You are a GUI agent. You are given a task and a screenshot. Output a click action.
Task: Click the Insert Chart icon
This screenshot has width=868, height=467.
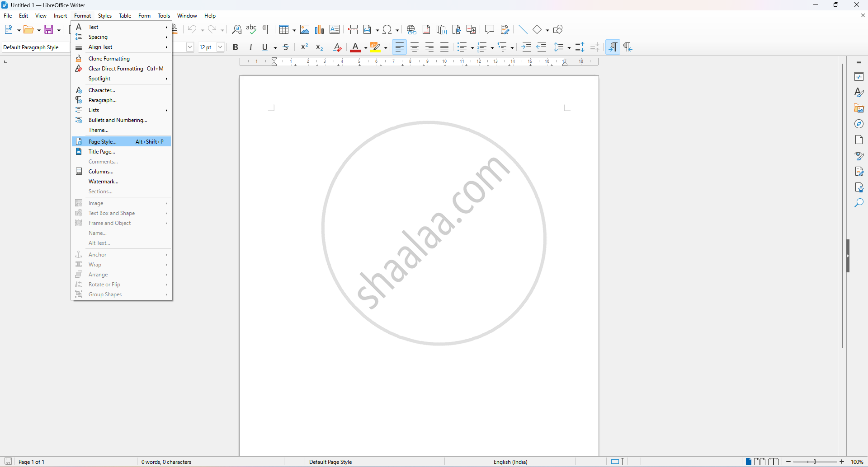click(320, 30)
